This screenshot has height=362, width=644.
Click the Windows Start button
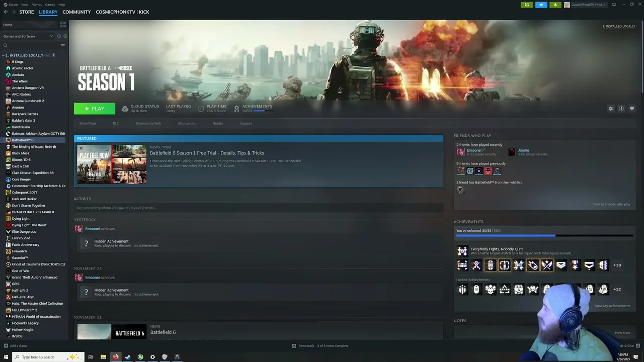pyautogui.click(x=6, y=357)
